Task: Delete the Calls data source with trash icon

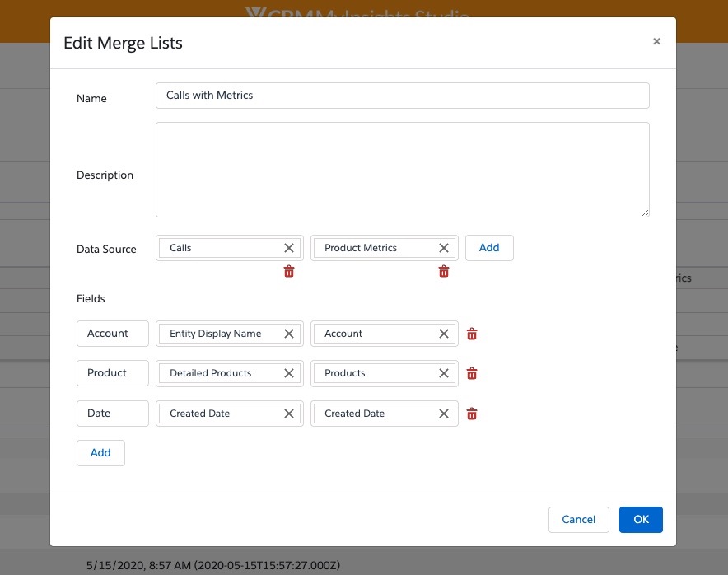Action: pyautogui.click(x=289, y=271)
